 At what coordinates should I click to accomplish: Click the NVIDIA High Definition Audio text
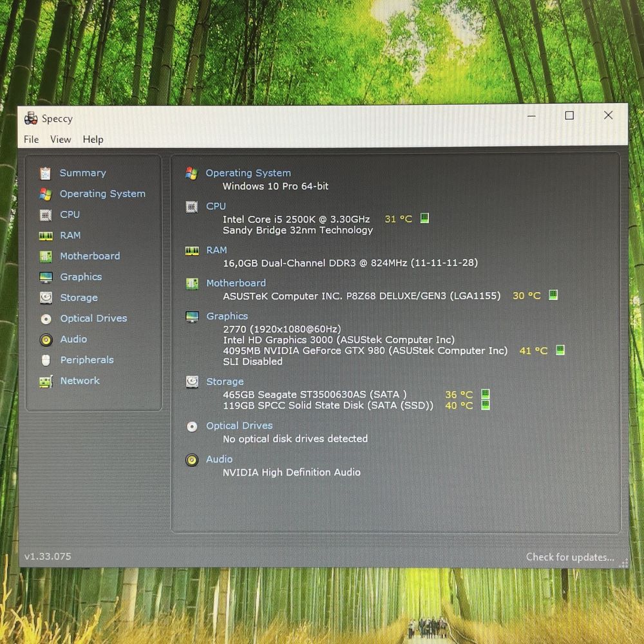(x=292, y=472)
